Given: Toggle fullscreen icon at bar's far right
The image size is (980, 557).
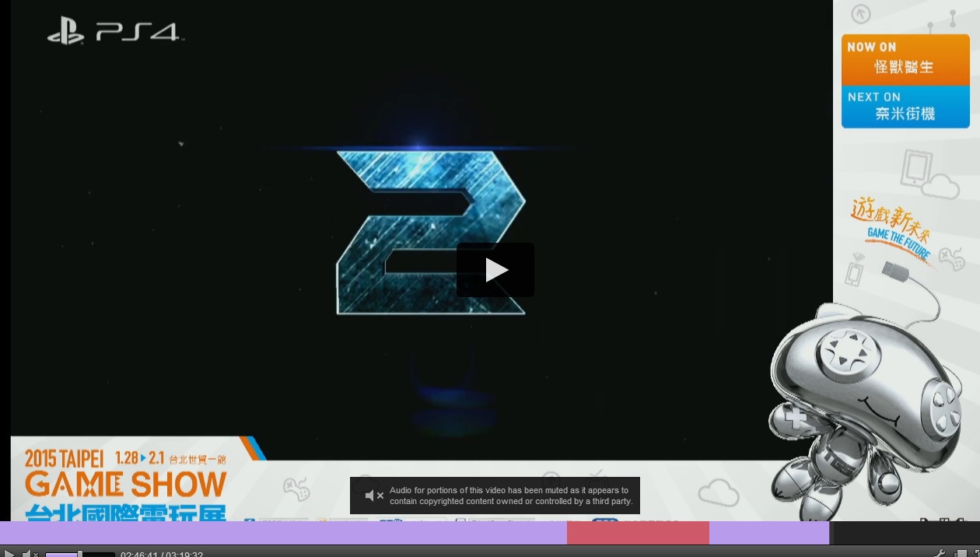Looking at the screenshot, I should tap(977, 554).
